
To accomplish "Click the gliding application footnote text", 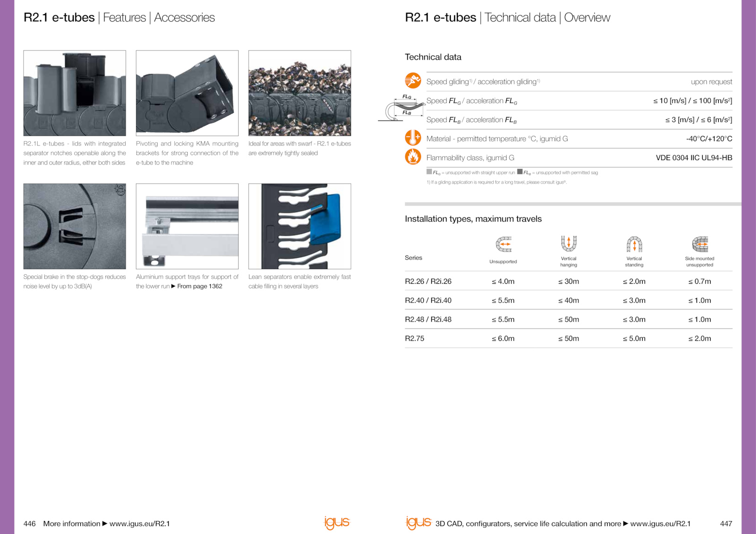I will pyautogui.click(x=497, y=182).
